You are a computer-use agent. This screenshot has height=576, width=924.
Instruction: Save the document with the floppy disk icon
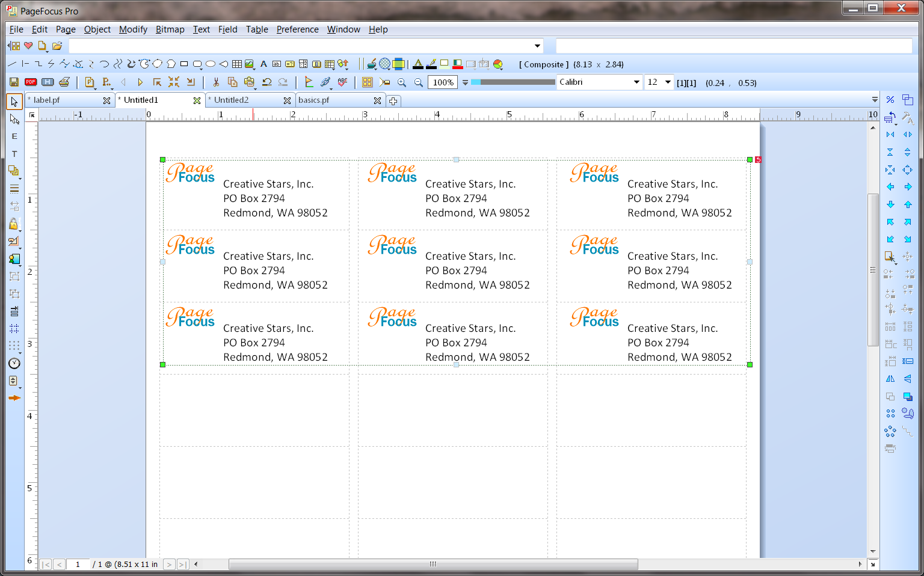click(x=14, y=82)
